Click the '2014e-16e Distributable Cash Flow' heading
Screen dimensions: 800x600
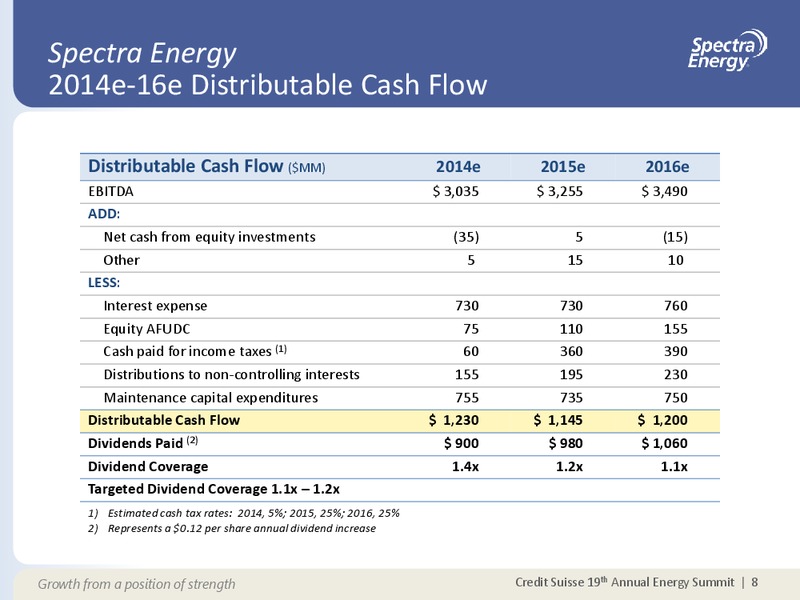268,85
